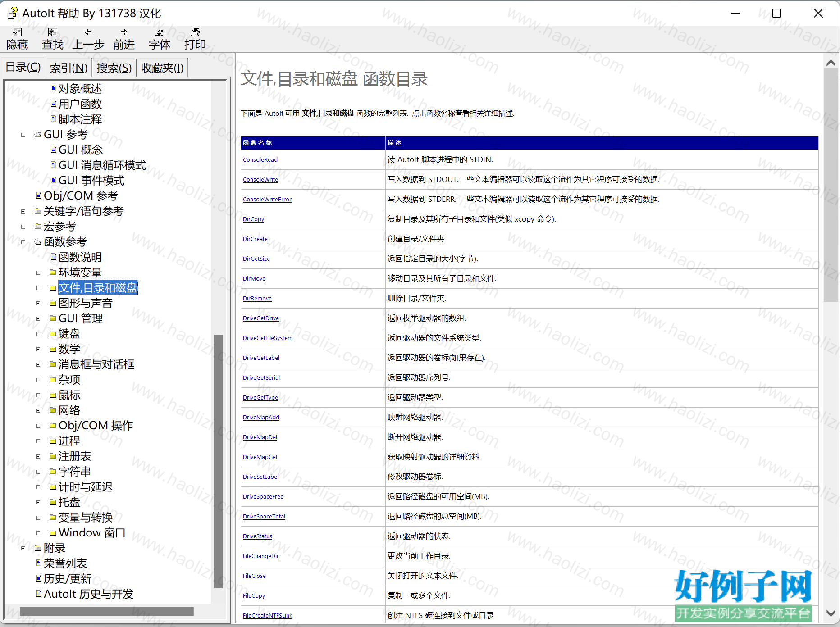Viewport: 840px width, 627px height.
Task: Click the book icon beside 关键字/语句参考
Action: tap(38, 211)
